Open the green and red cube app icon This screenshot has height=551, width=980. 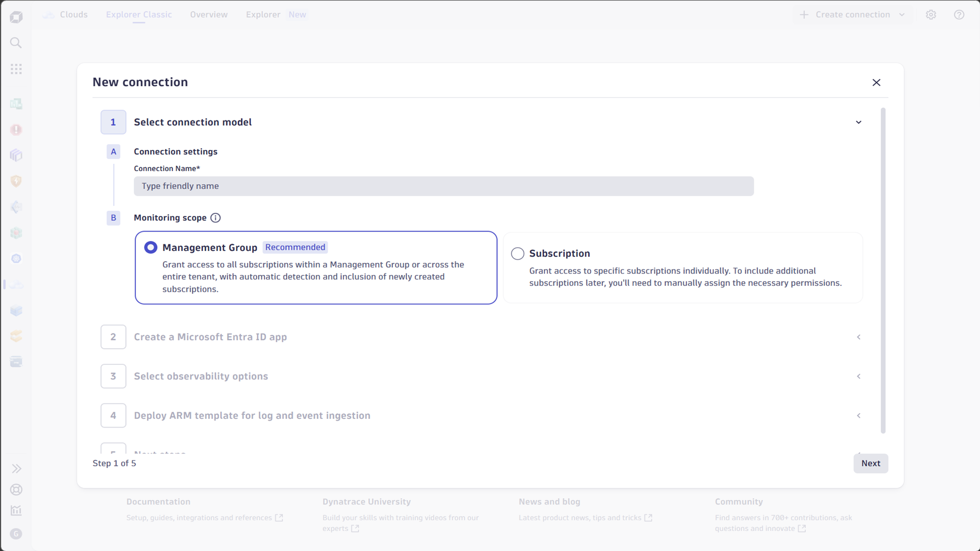tap(16, 233)
